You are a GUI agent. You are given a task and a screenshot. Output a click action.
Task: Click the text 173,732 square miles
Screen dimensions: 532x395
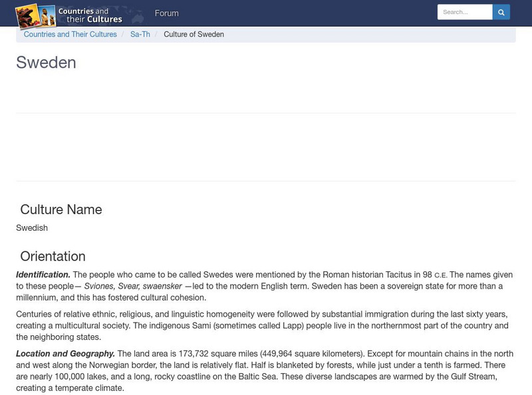pos(218,354)
